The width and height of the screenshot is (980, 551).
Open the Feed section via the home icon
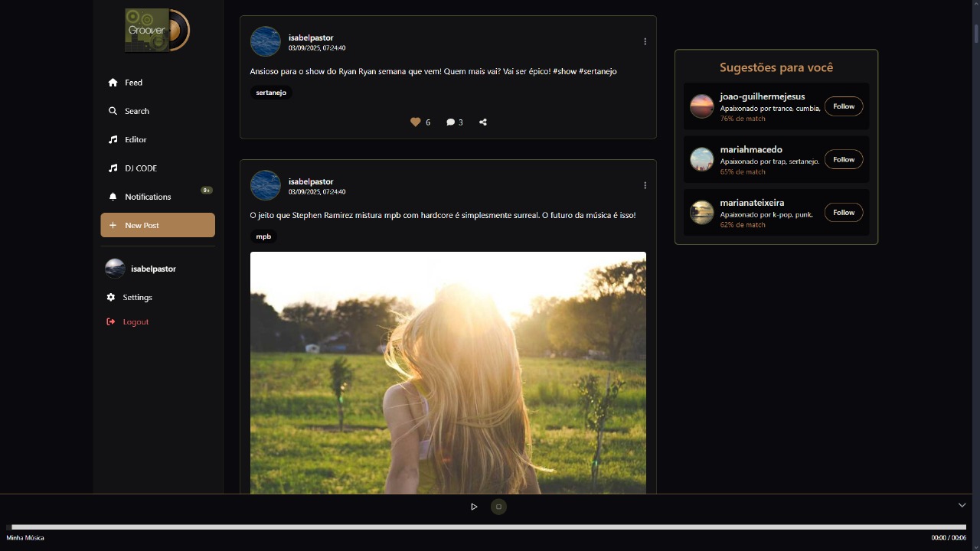click(111, 82)
